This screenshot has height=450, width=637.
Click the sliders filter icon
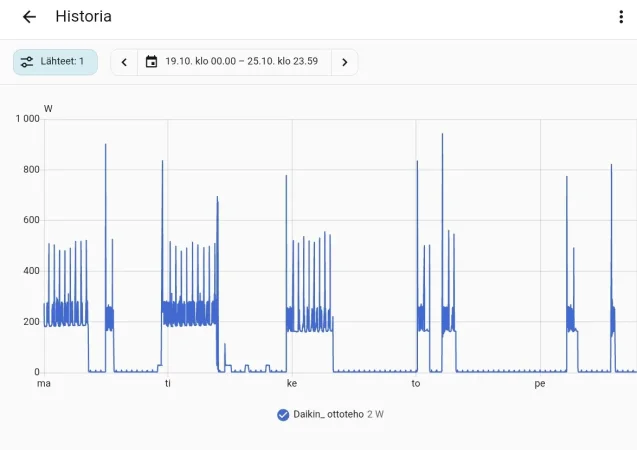coord(27,62)
